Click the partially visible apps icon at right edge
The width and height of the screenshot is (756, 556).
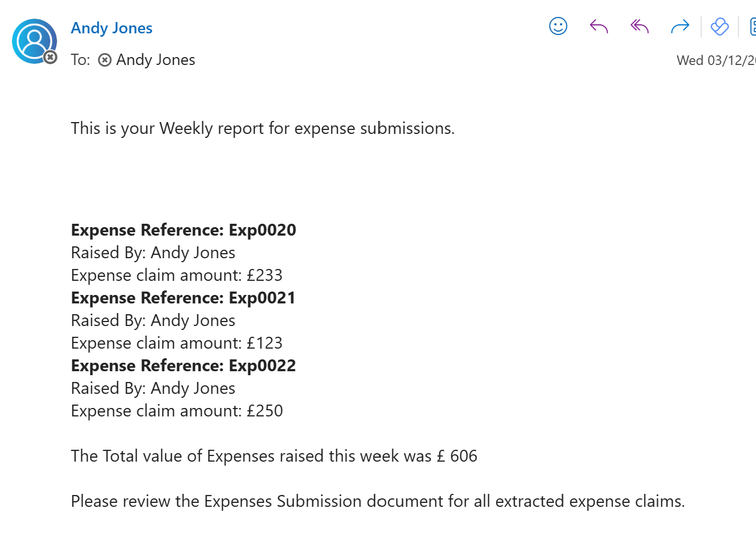pos(753,27)
